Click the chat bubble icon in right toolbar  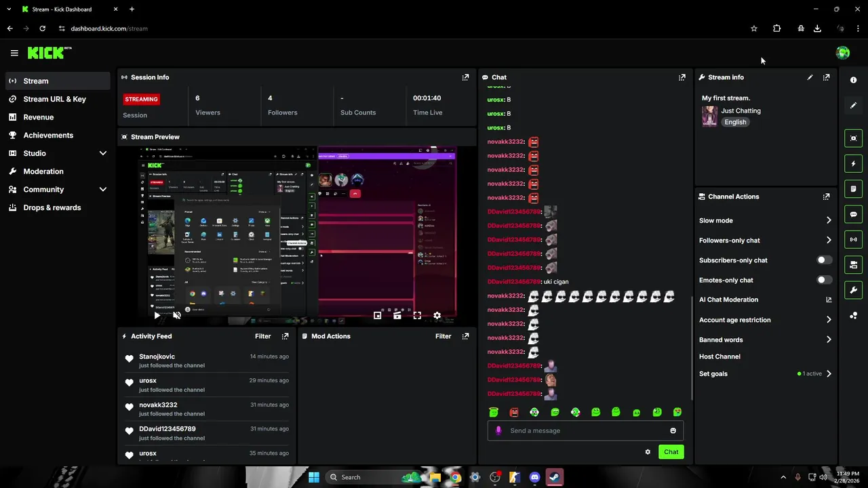click(x=853, y=214)
